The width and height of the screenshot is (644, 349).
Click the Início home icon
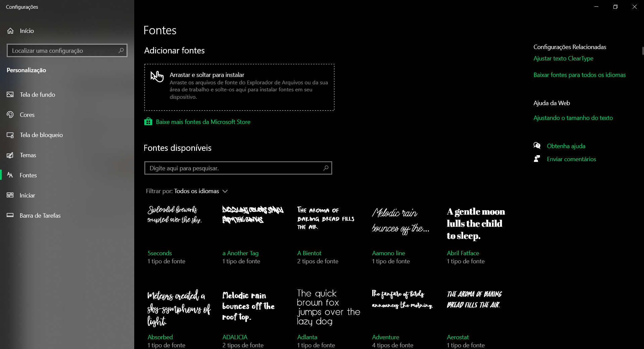pos(10,31)
